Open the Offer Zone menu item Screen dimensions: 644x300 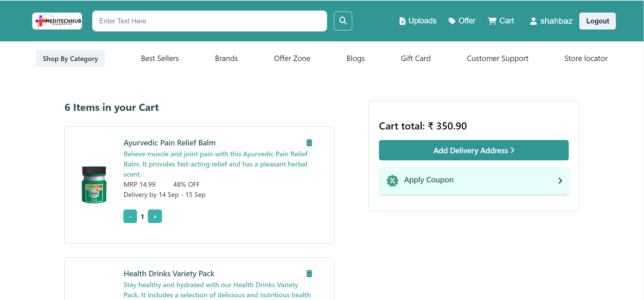292,59
